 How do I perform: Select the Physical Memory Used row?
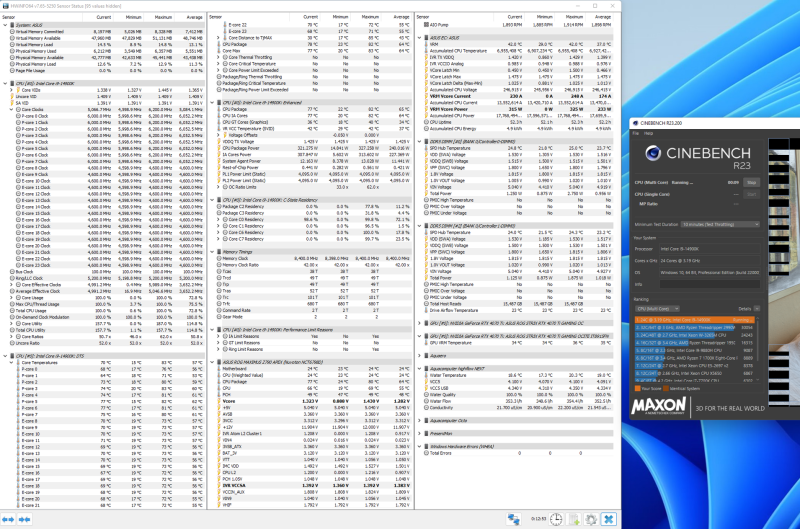[x=107, y=51]
